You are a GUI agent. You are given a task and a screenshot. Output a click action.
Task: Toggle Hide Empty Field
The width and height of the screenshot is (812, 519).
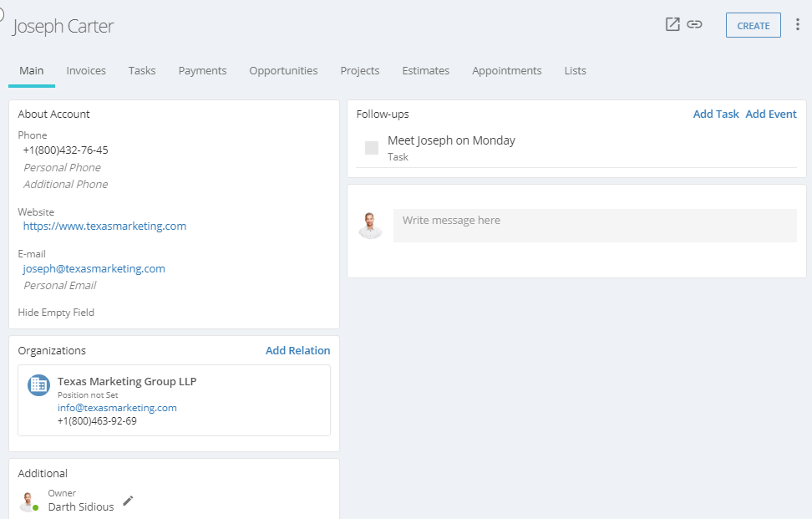click(x=56, y=313)
